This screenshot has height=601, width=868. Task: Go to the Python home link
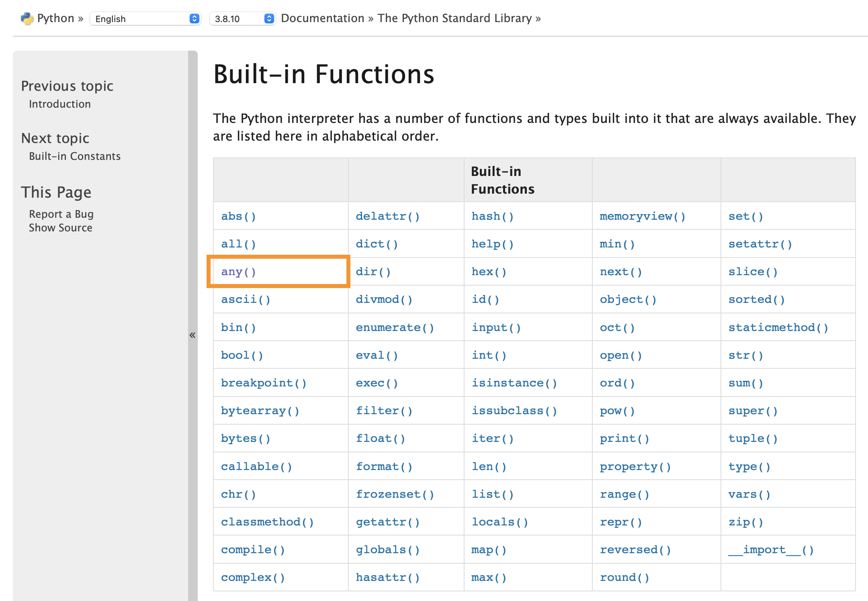[x=56, y=18]
